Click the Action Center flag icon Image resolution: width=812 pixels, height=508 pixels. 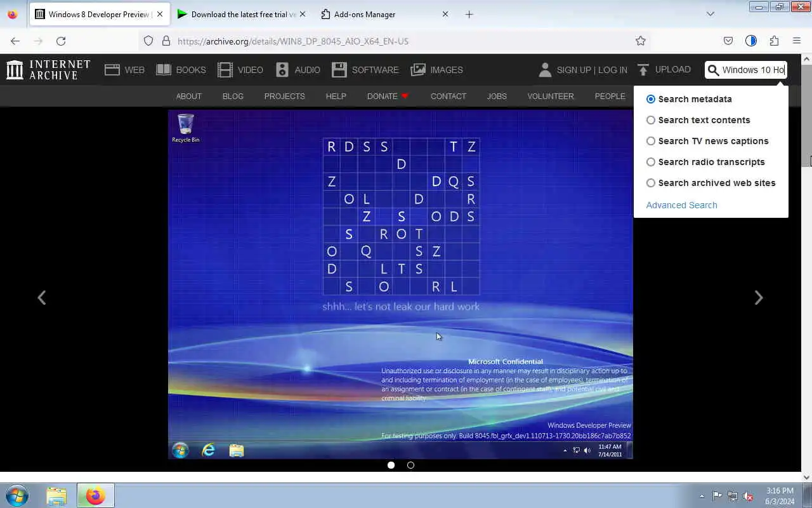tap(717, 496)
